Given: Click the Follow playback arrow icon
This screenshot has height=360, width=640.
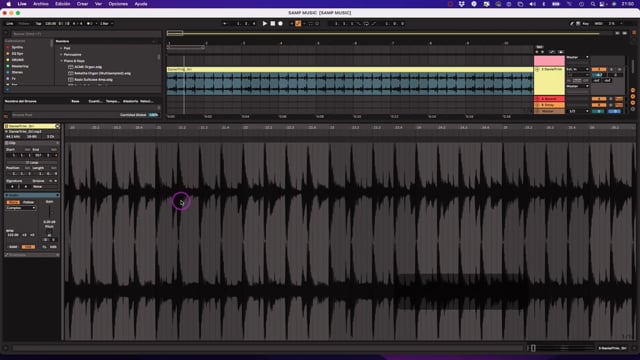Looking at the screenshot, I should (225, 24).
